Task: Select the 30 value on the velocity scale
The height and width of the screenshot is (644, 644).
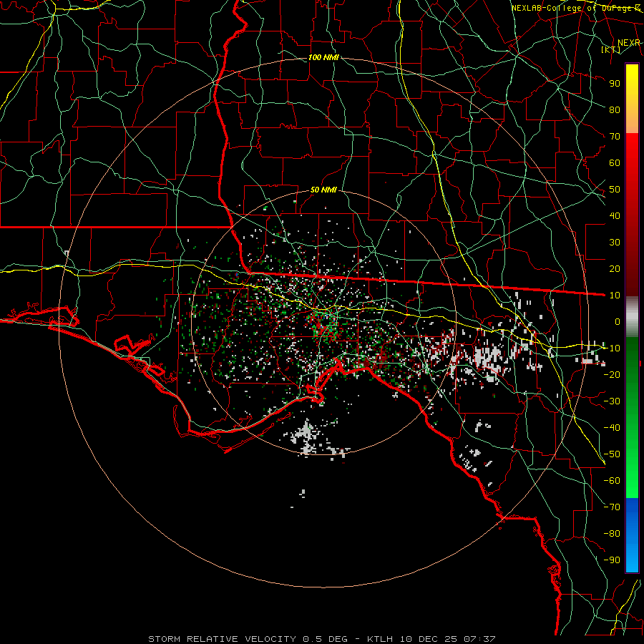Action: pos(615,243)
